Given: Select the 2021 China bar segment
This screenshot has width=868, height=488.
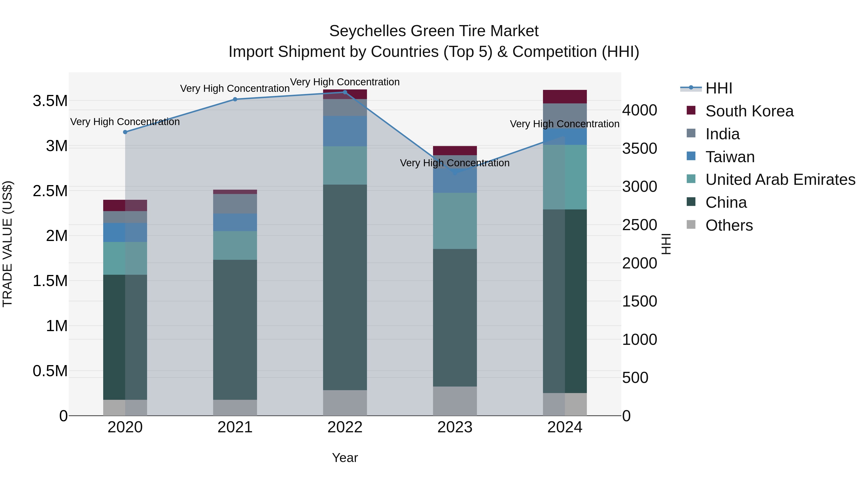Looking at the screenshot, I should [x=235, y=330].
